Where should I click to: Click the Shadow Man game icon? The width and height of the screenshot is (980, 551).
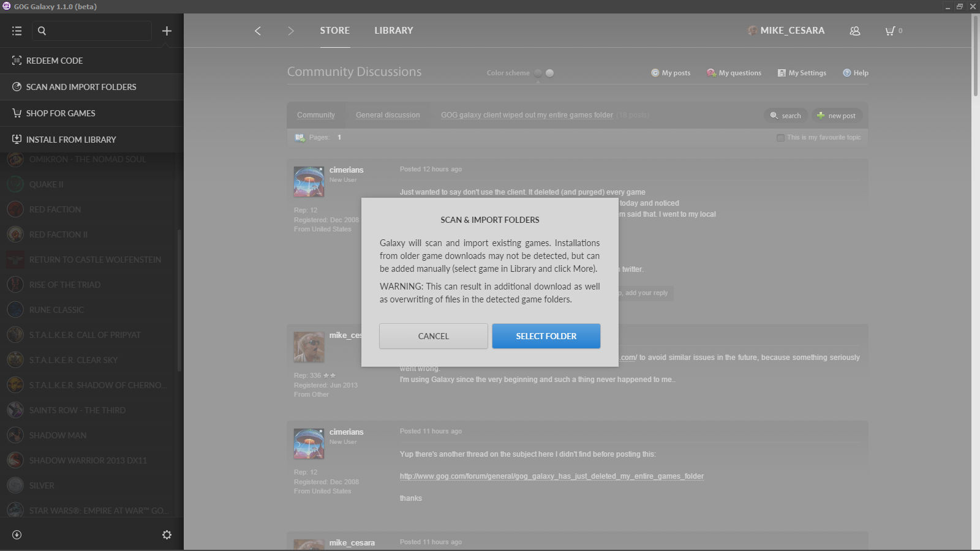(x=15, y=435)
